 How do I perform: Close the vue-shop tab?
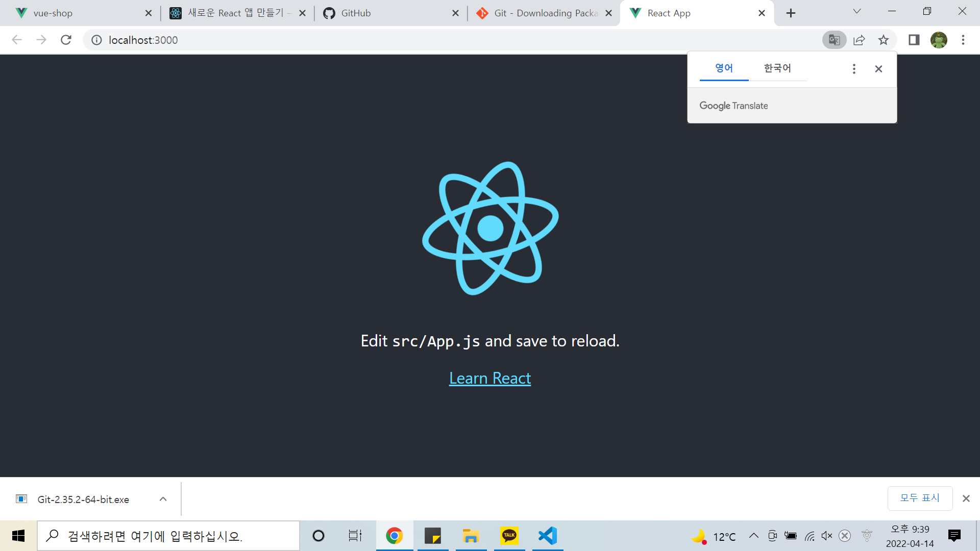(149, 13)
